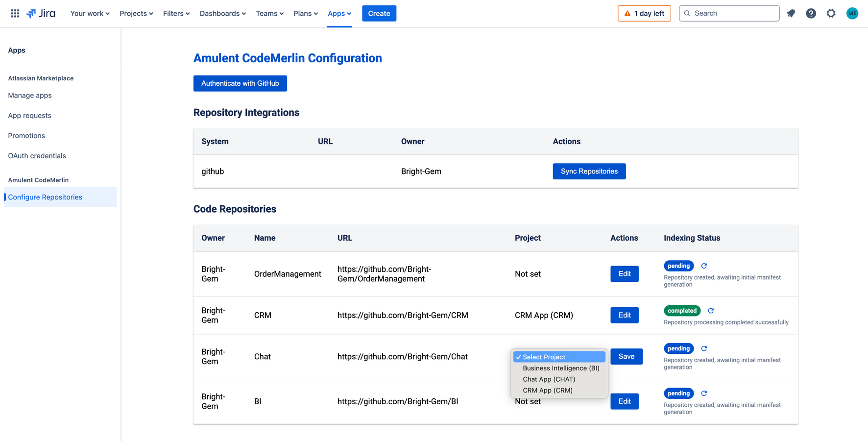The width and height of the screenshot is (868, 441).
Task: Open Manage apps in sidebar
Action: click(30, 96)
